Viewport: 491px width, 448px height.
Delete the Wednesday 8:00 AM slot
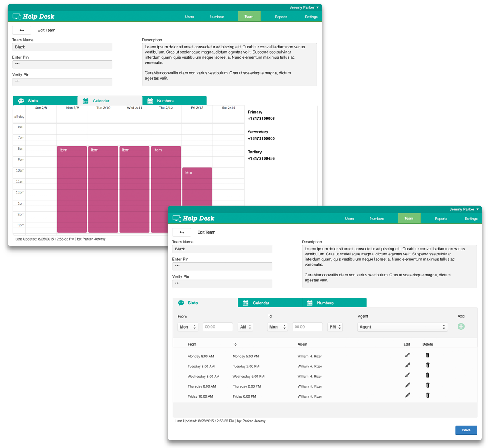(x=428, y=375)
